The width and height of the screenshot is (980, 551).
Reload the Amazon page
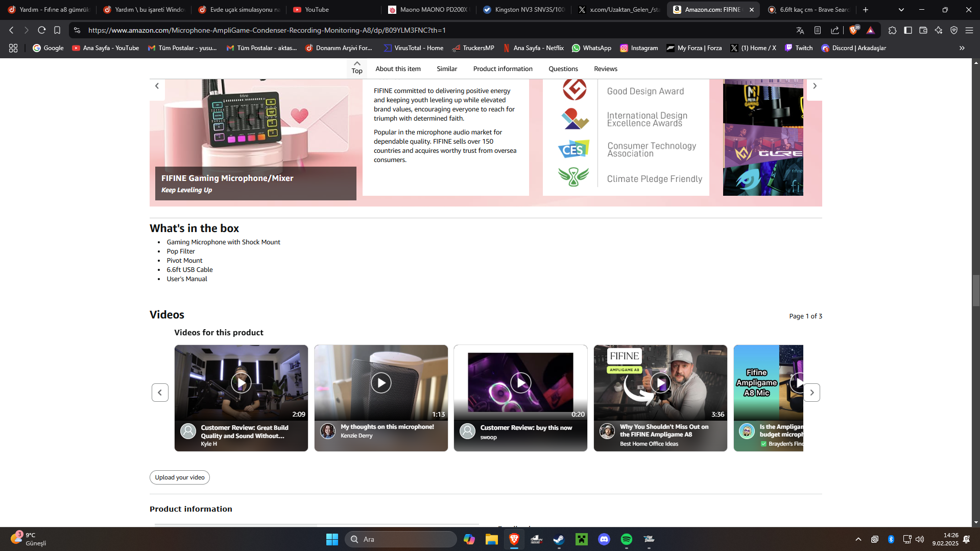(x=42, y=30)
